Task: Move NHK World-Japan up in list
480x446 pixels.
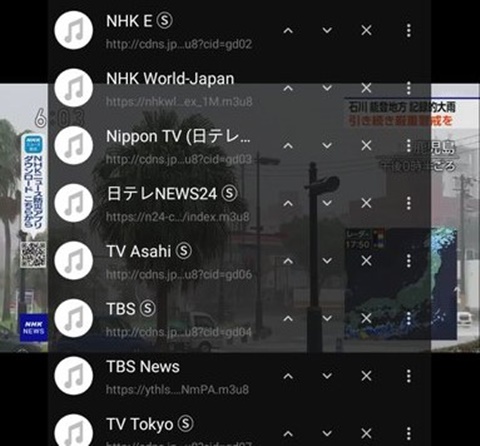Action: [288, 88]
